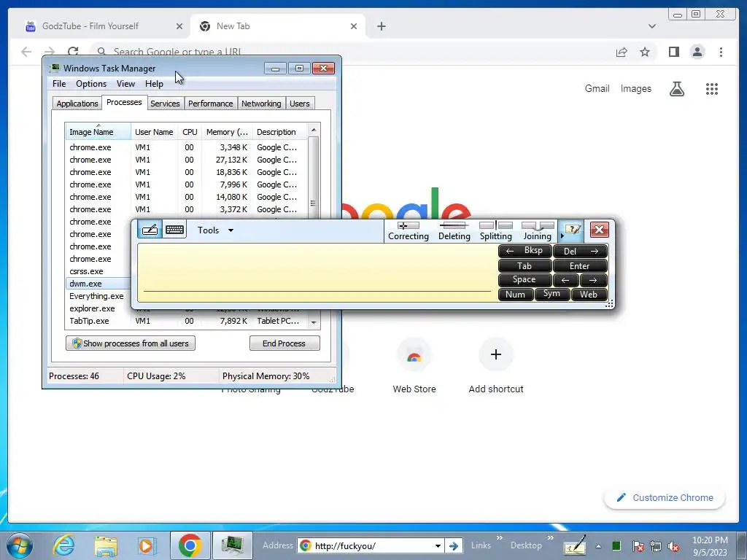Viewport: 747px width, 560px height.
Task: Switch to the Users tab
Action: [299, 104]
